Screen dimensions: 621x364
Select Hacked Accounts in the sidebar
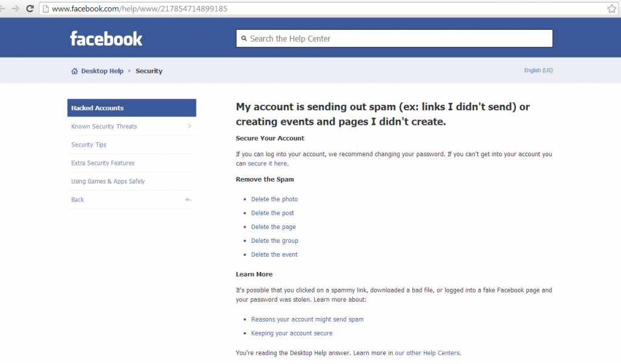(x=97, y=108)
